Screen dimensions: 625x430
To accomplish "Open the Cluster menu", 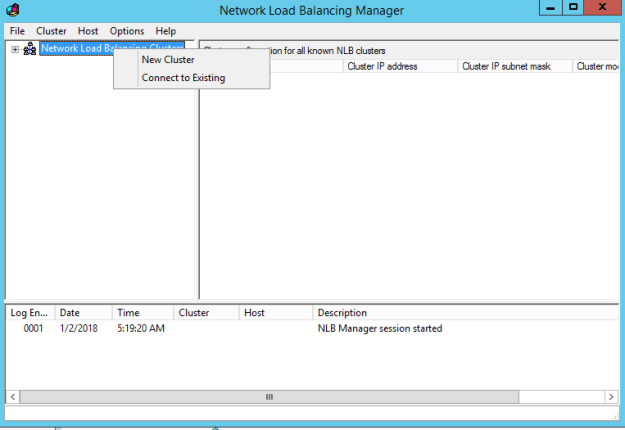I will (x=51, y=31).
